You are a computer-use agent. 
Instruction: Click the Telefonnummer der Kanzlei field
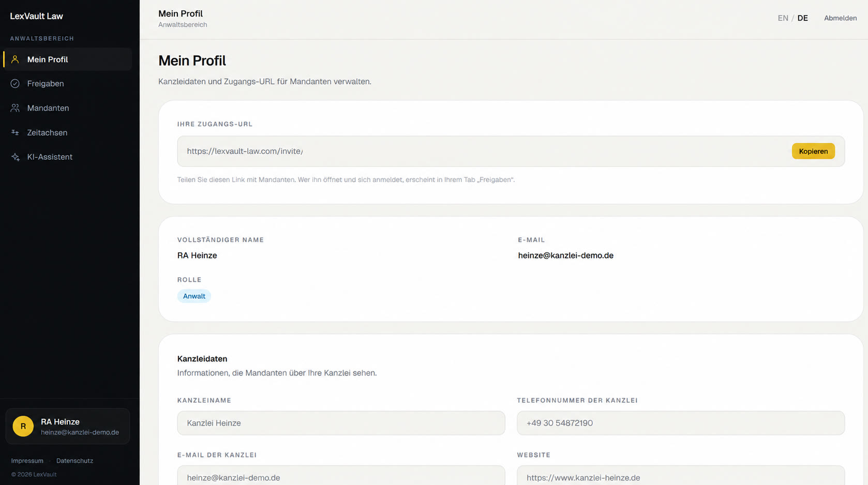point(681,423)
